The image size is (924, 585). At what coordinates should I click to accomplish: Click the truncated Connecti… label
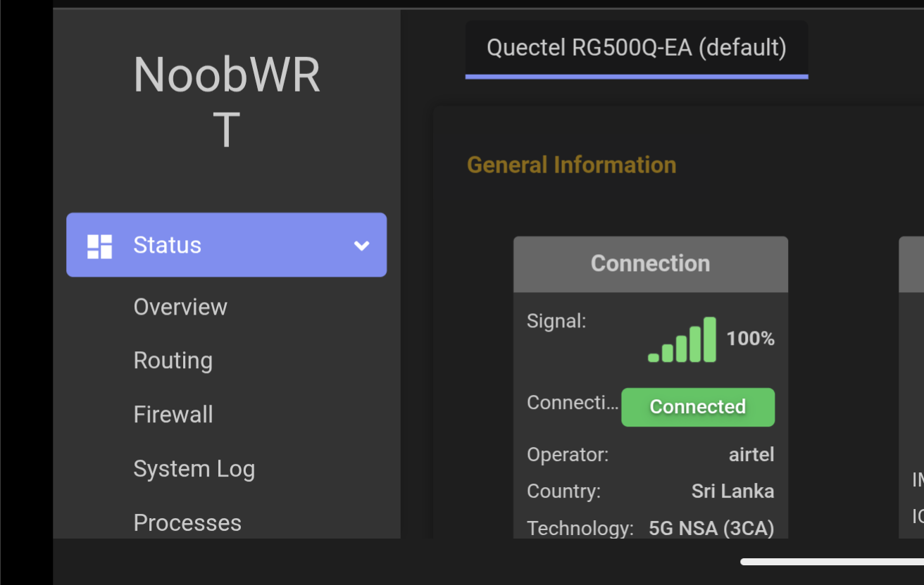(573, 403)
